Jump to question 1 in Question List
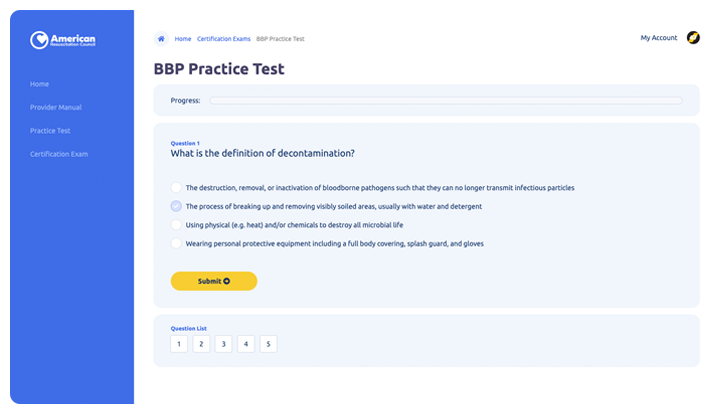 click(x=179, y=344)
